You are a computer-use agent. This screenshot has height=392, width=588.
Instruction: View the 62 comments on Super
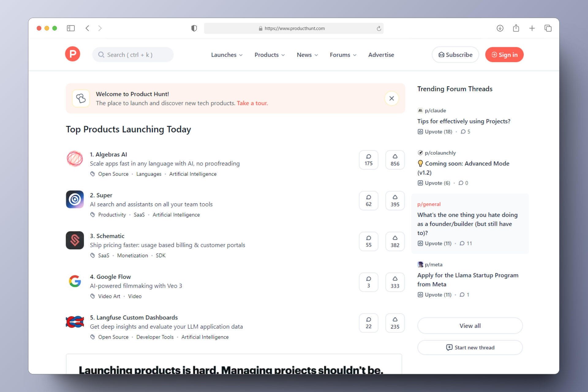tap(368, 201)
